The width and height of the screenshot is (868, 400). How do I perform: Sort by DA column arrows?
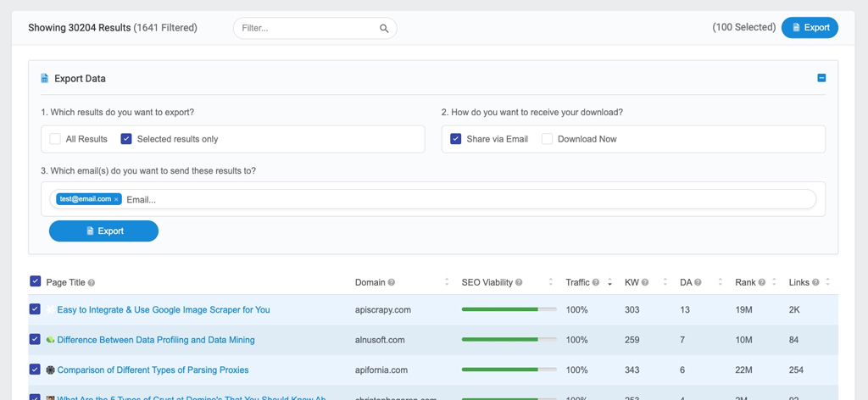(721, 282)
